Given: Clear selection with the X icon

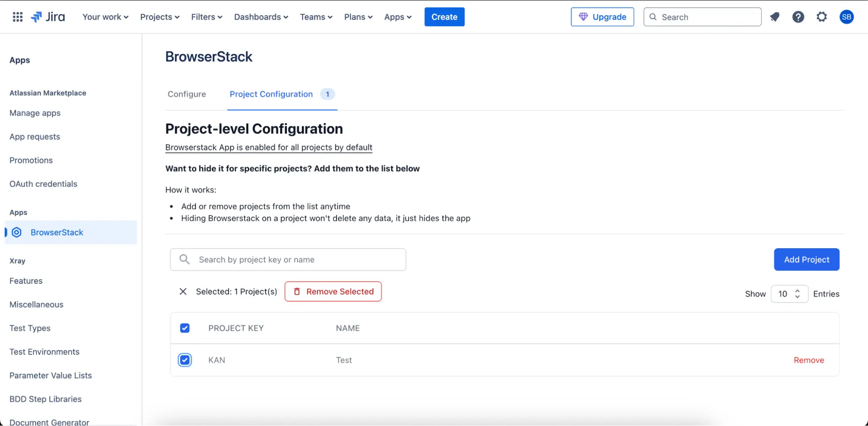Looking at the screenshot, I should click(183, 292).
